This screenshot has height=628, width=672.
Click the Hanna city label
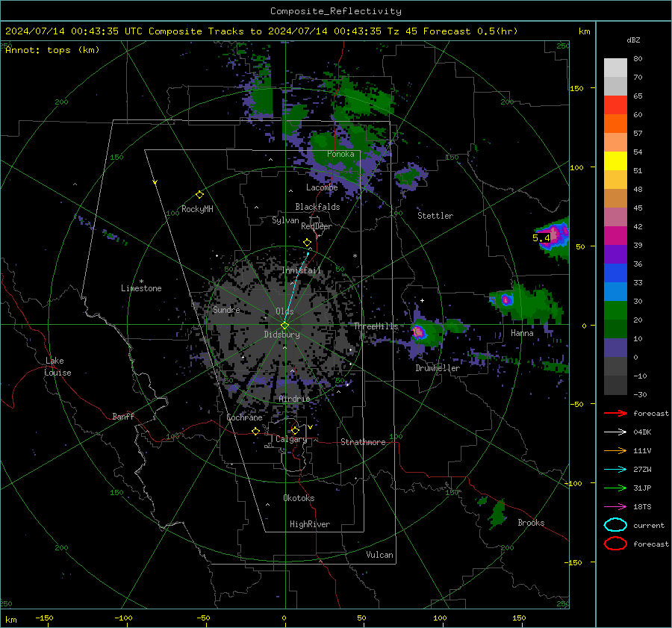(522, 333)
